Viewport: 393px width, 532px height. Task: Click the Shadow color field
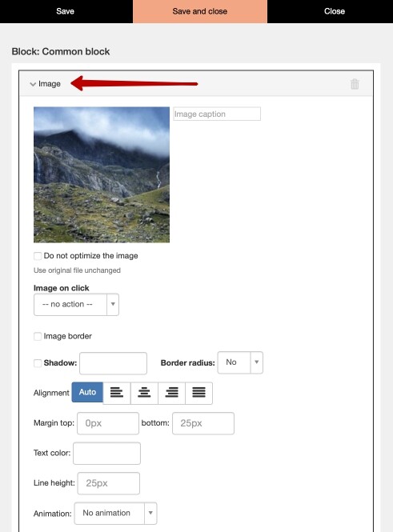[113, 363]
